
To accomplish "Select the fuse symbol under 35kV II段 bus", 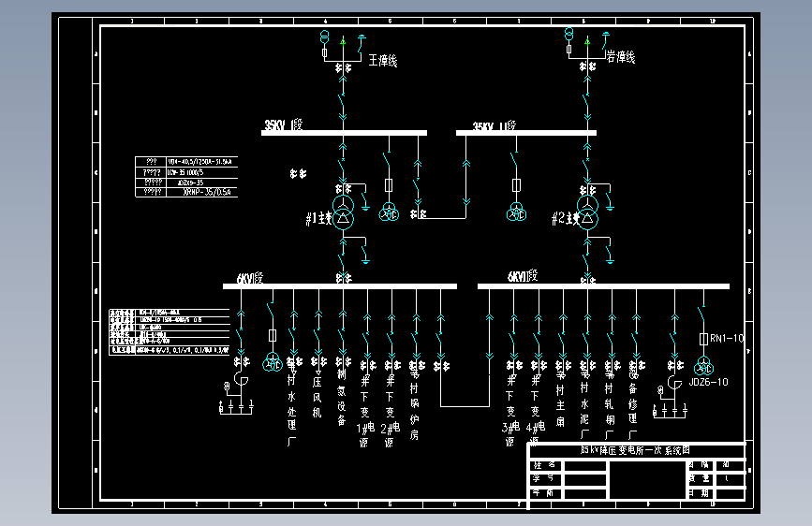I will [x=516, y=185].
